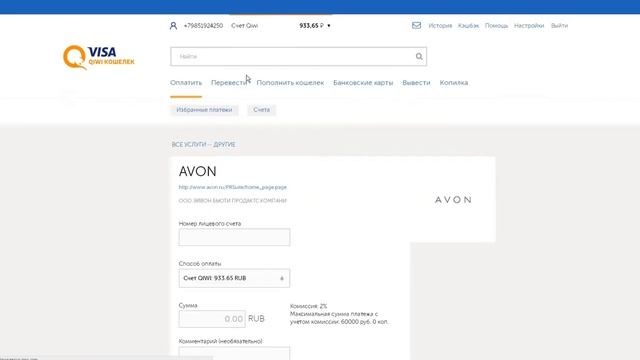Click the Избранные платежи button

click(x=204, y=110)
